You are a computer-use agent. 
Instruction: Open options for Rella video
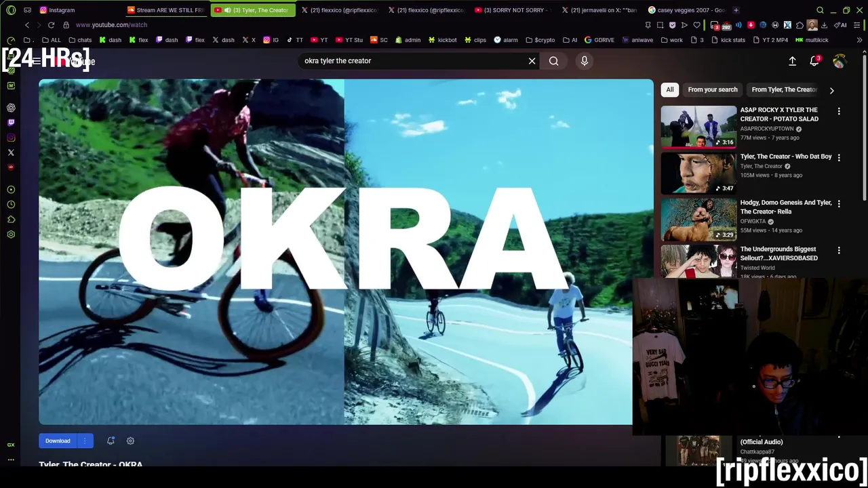pos(839,203)
